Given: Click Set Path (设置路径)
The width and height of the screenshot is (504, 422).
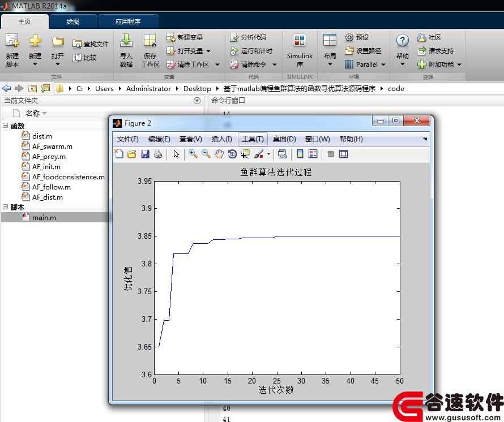Looking at the screenshot, I should click(x=363, y=51).
